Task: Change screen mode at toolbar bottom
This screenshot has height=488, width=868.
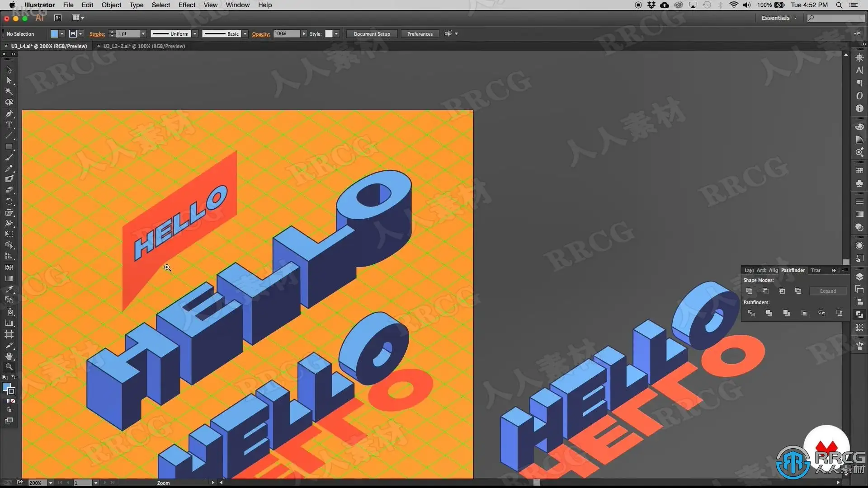Action: point(9,421)
